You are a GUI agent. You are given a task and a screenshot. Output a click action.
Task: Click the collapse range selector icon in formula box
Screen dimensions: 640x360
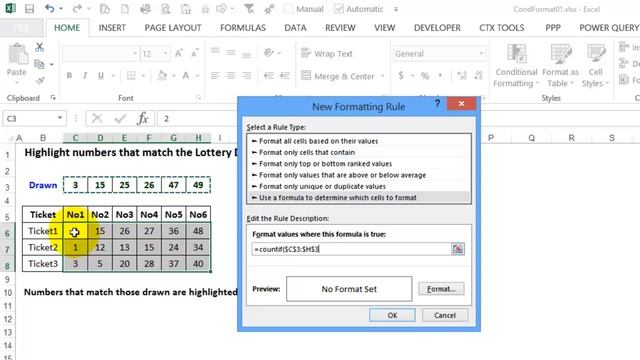click(458, 249)
